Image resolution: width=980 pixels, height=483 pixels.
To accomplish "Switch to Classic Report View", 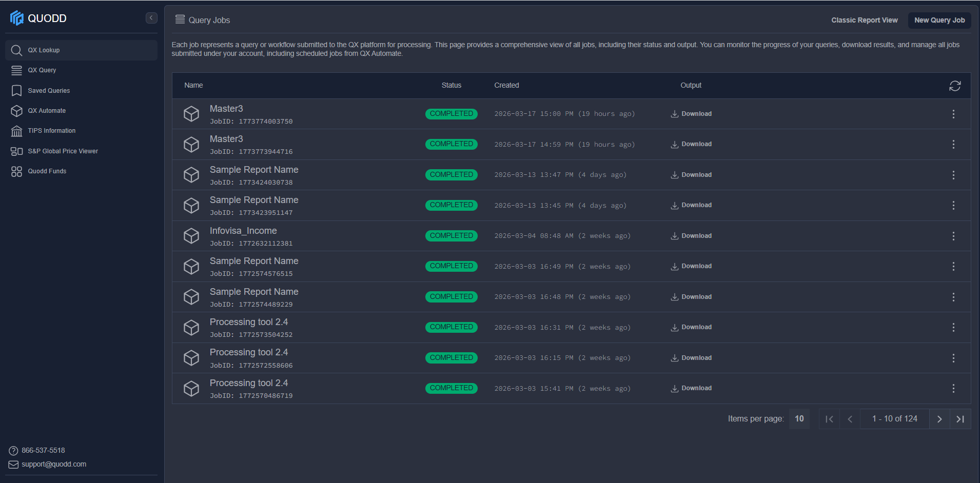I will 864,20.
